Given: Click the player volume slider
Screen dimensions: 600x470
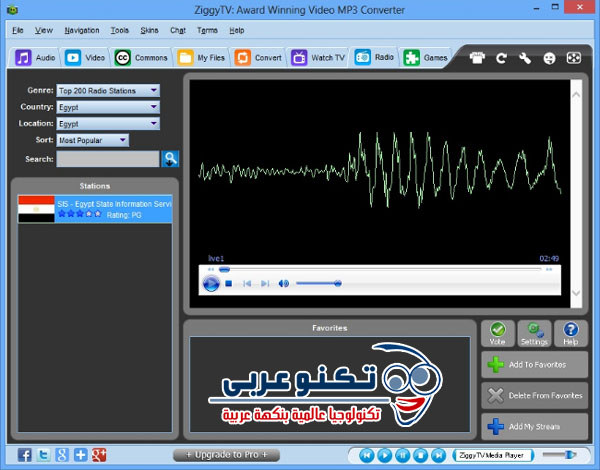Looking at the screenshot, I should [318, 283].
